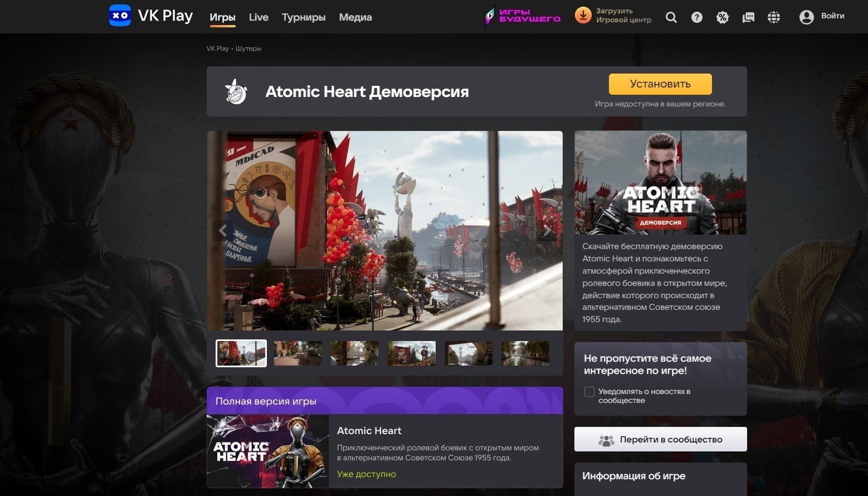Follow the Шутеры breadcrumb link
The height and width of the screenshot is (496, 868).
[x=248, y=48]
